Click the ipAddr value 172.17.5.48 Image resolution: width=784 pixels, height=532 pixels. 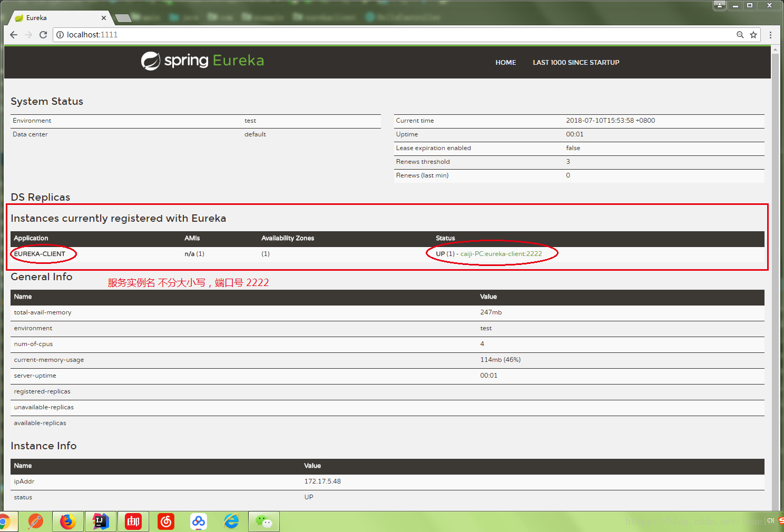[x=322, y=481]
